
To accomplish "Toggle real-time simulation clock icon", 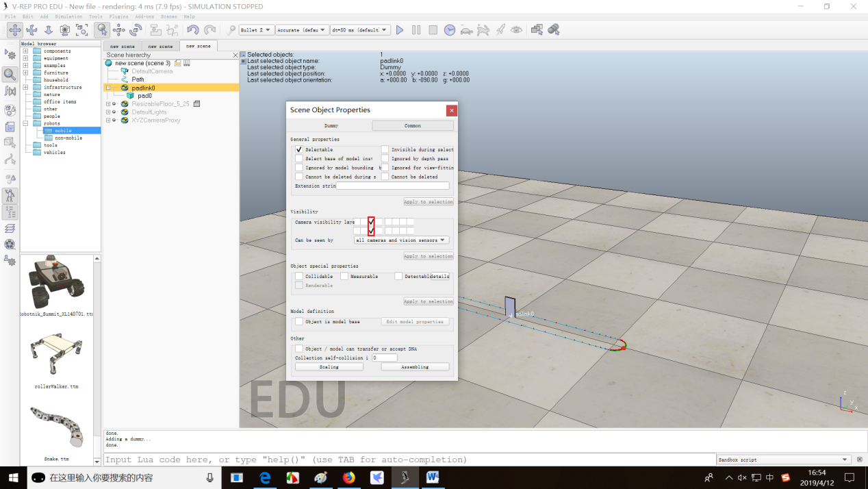I will 450,30.
